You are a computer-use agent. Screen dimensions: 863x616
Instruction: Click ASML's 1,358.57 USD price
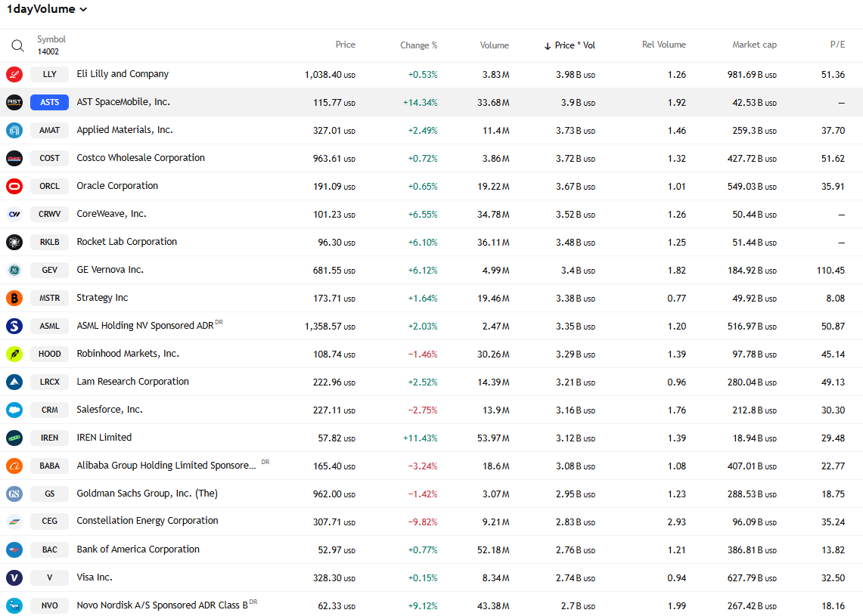(330, 327)
